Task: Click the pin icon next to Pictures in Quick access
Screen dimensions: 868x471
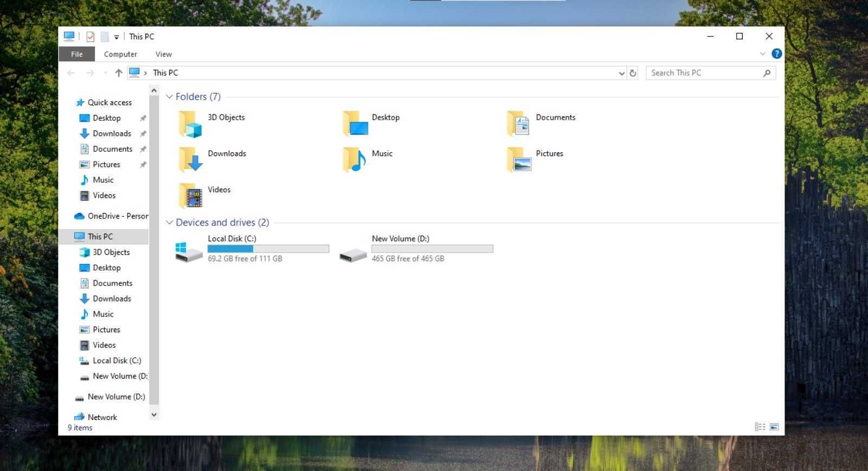Action: click(143, 164)
